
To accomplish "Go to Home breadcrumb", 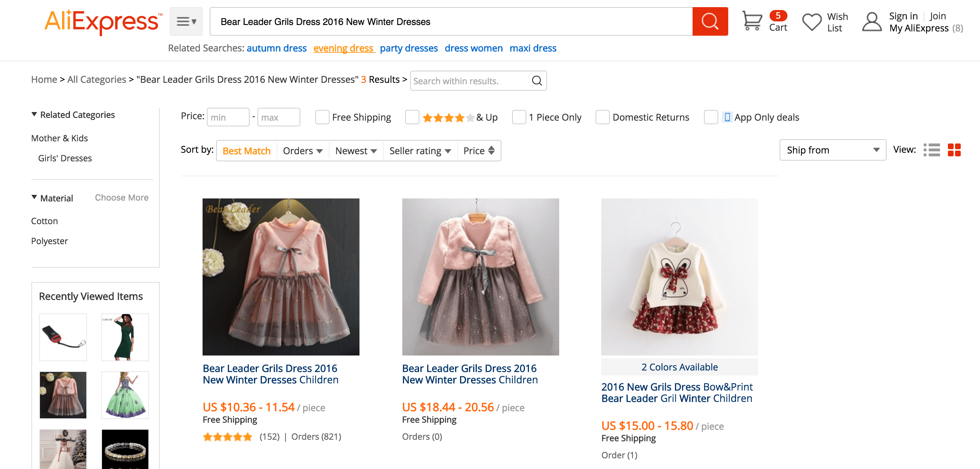I will tap(44, 79).
